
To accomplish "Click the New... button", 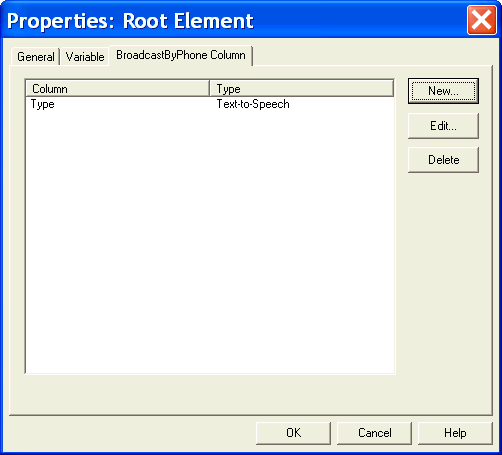I will coord(443,91).
